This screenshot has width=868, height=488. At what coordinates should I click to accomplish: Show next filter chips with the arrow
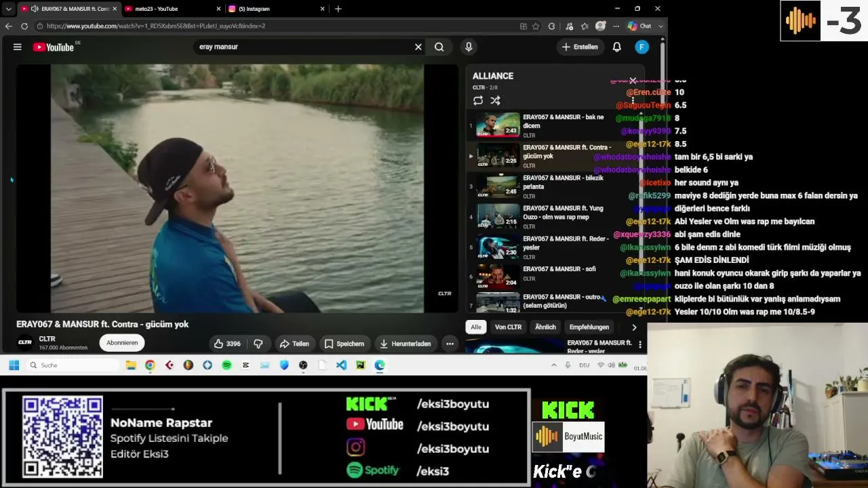[634, 327]
